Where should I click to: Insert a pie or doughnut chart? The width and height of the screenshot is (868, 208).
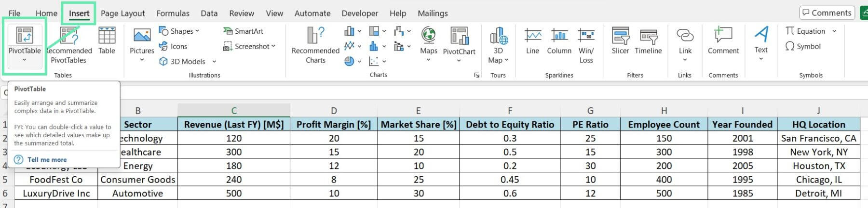pyautogui.click(x=353, y=61)
